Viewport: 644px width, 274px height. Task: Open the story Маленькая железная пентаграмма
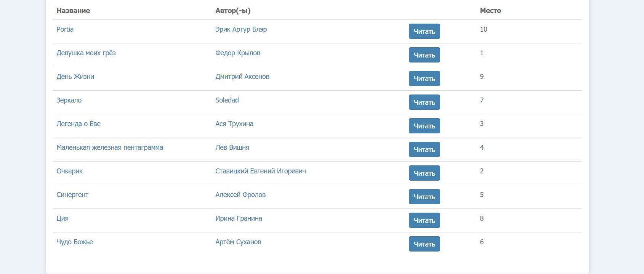[110, 147]
